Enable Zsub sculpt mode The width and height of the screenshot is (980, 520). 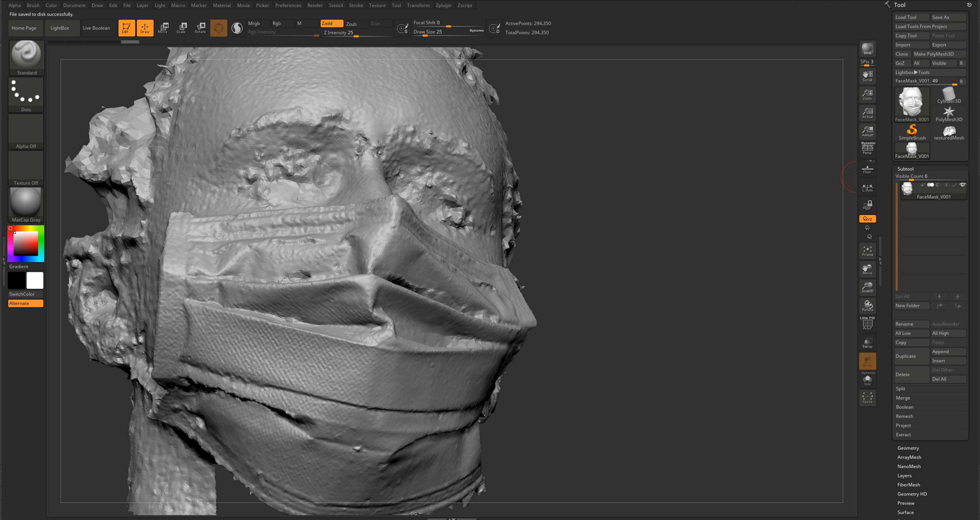pyautogui.click(x=356, y=23)
